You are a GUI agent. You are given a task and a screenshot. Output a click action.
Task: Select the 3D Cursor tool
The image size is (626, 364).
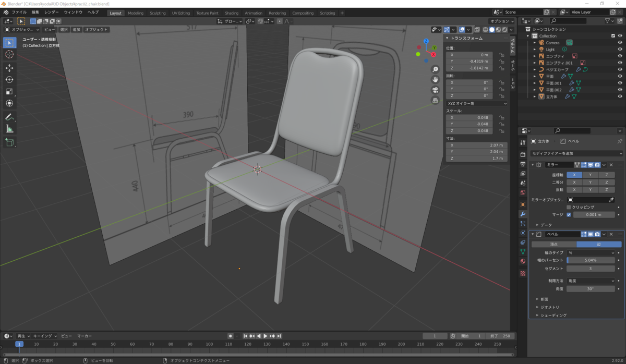pos(9,54)
